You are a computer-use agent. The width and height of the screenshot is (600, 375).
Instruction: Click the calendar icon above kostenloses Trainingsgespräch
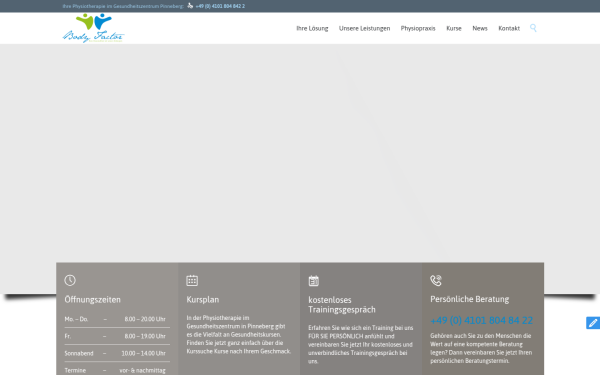pyautogui.click(x=314, y=280)
